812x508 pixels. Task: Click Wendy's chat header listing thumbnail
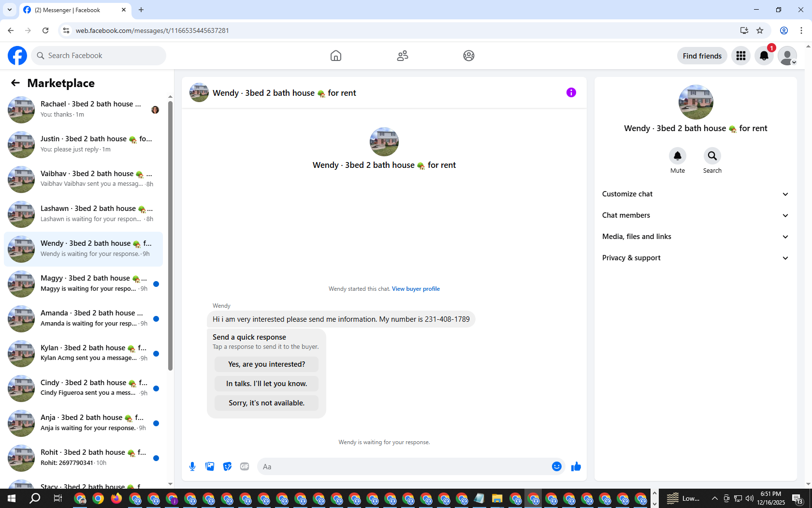point(199,92)
